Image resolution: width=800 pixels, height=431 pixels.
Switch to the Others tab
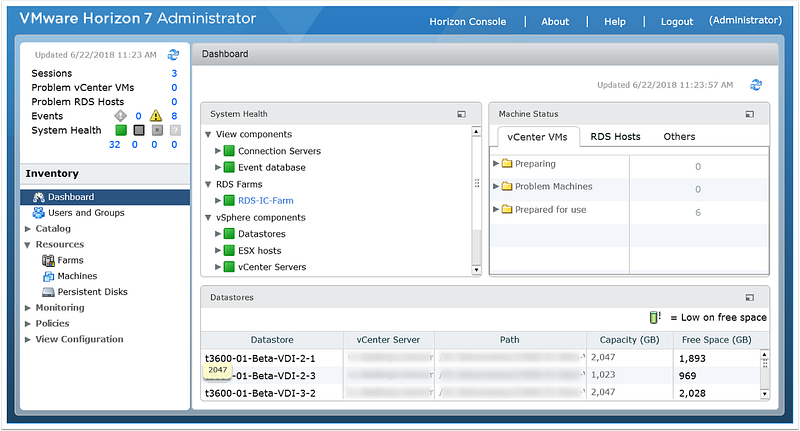[679, 137]
